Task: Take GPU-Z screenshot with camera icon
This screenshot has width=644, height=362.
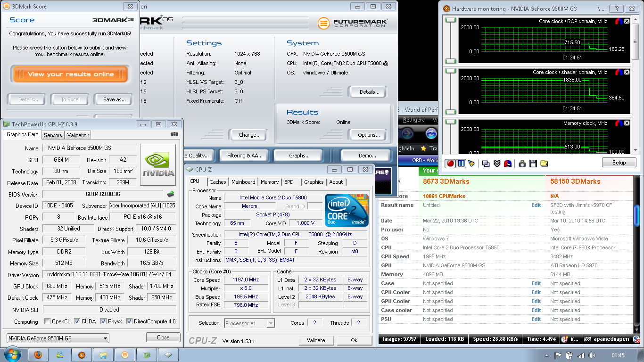Action: 174,134
